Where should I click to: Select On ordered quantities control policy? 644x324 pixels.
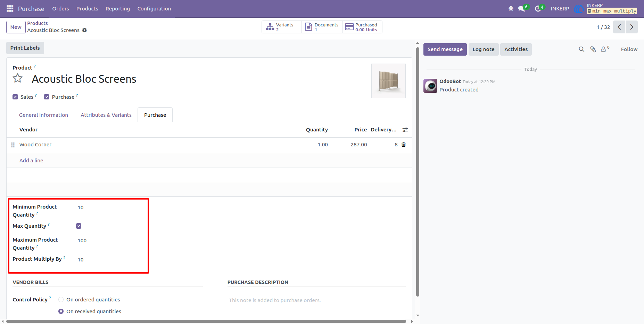(61, 300)
